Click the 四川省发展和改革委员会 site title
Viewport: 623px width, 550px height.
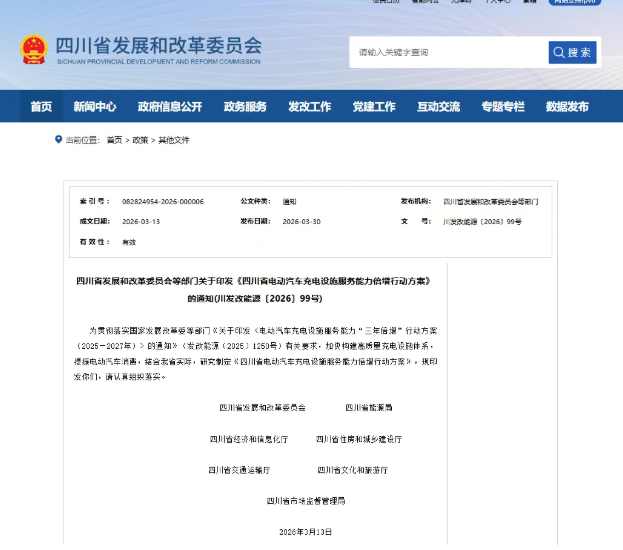tap(159, 45)
